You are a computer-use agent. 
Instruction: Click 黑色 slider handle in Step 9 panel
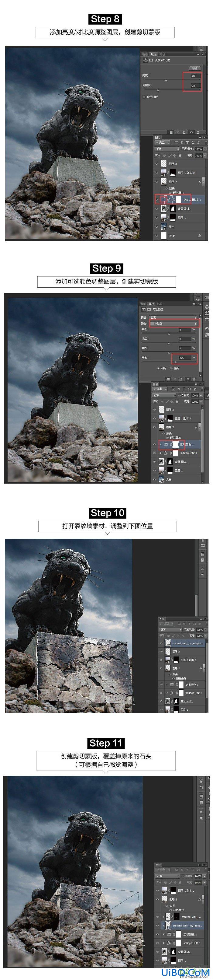coord(175,362)
